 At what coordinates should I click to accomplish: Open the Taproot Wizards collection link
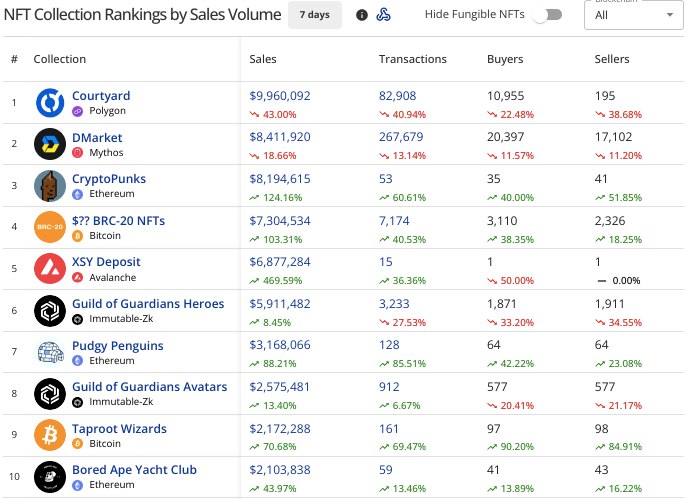pyautogui.click(x=119, y=428)
